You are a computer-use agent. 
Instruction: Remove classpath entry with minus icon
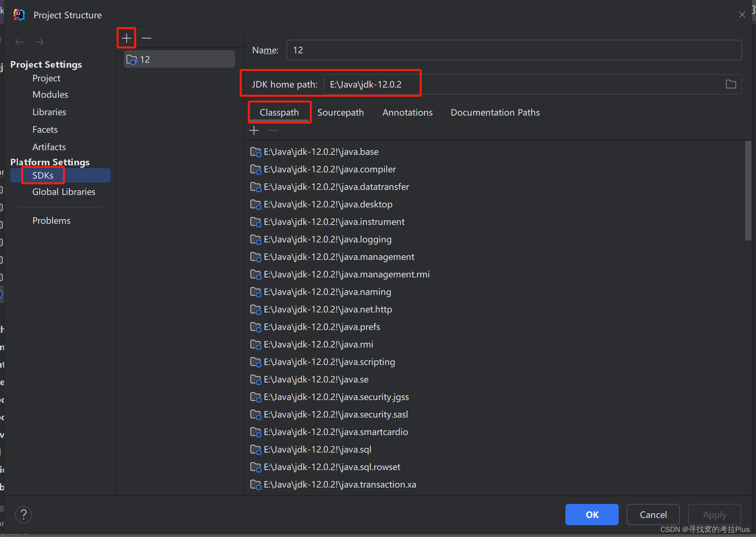tap(274, 130)
